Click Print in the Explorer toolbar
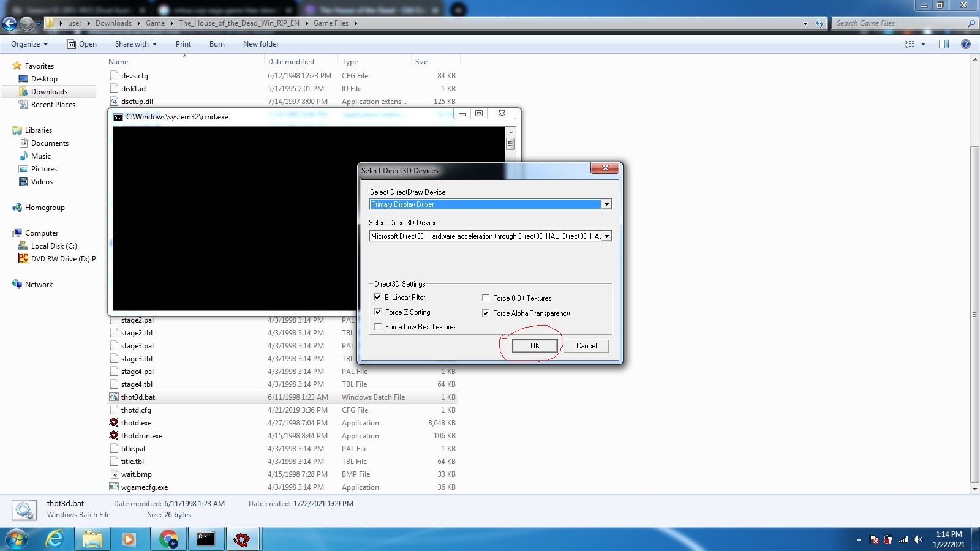 183,44
